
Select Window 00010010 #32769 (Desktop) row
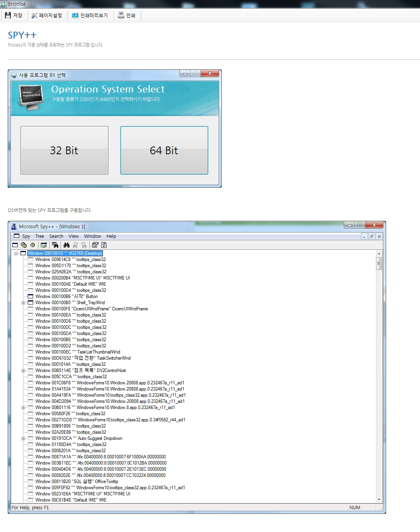[x=65, y=253]
